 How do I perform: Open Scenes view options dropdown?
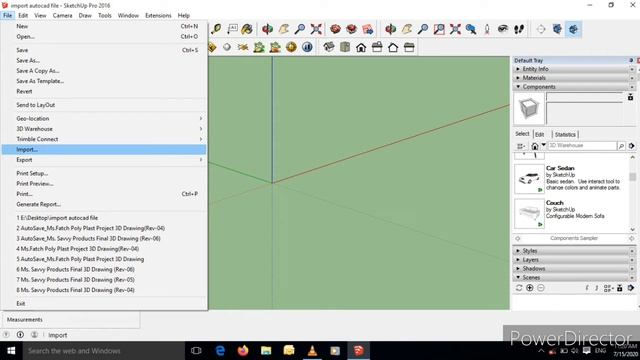pyautogui.click(x=608, y=288)
